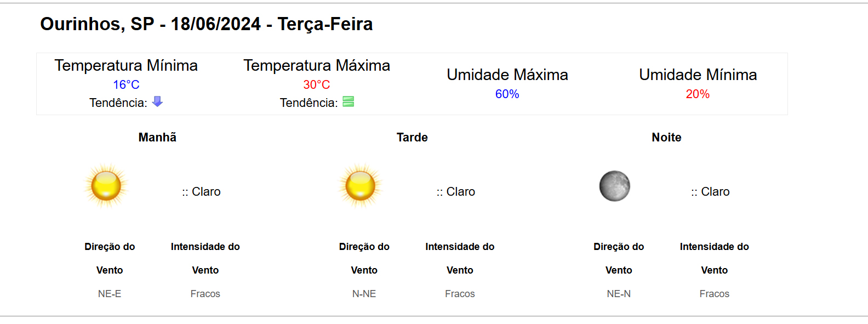Click the N-NE afternoon wind direction
The width and height of the screenshot is (868, 324).
coord(364,294)
